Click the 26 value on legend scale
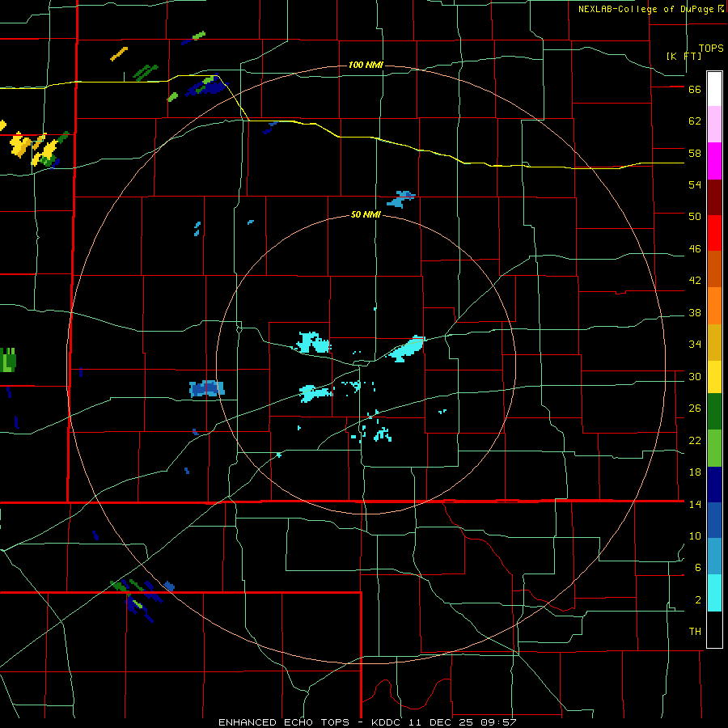728x728 pixels. point(695,408)
